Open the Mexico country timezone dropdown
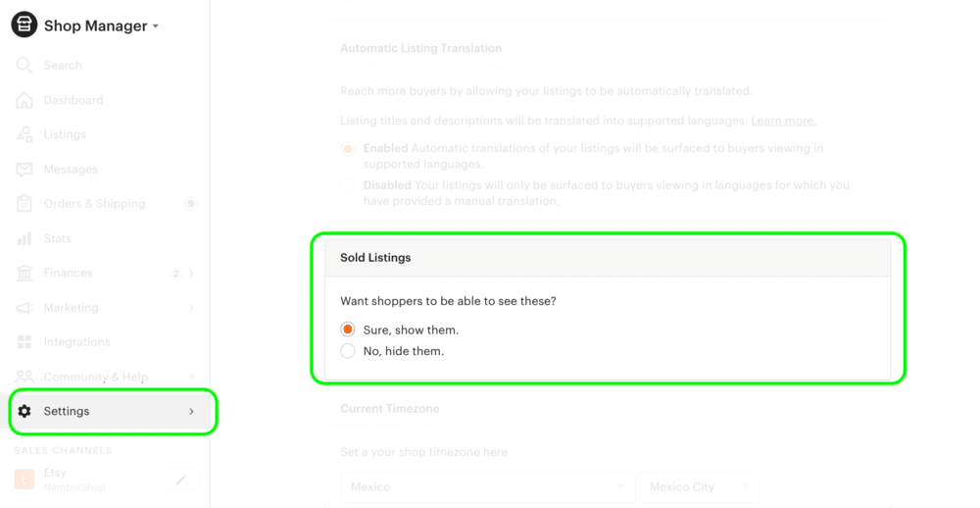The width and height of the screenshot is (980, 508). (487, 486)
